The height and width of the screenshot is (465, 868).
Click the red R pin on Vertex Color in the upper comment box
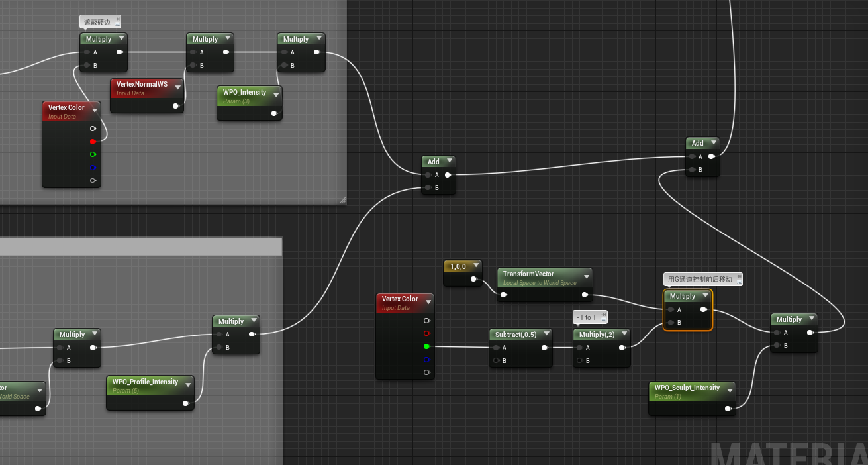click(x=92, y=141)
